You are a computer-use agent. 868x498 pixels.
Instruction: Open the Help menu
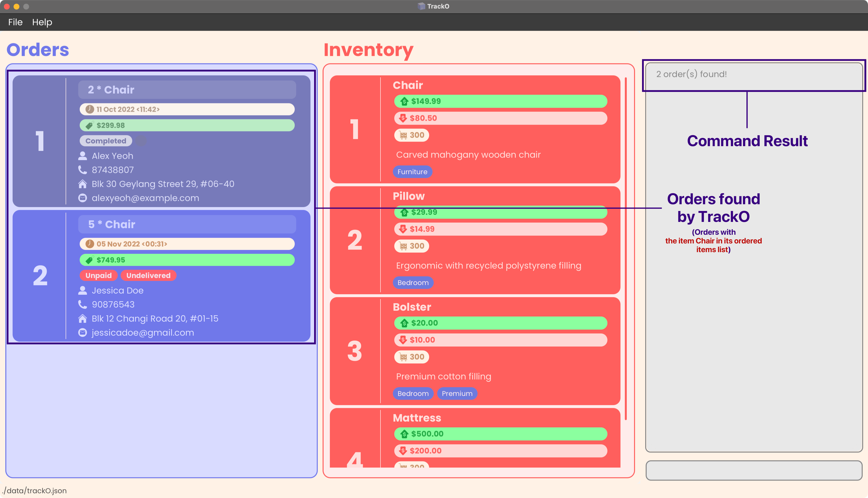point(41,22)
